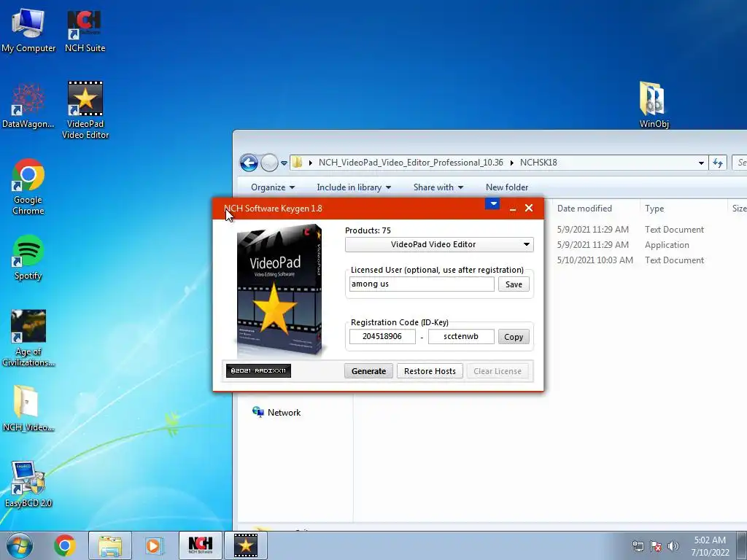Open Windows Explorer taskbar button
This screenshot has width=747, height=560.
point(110,545)
